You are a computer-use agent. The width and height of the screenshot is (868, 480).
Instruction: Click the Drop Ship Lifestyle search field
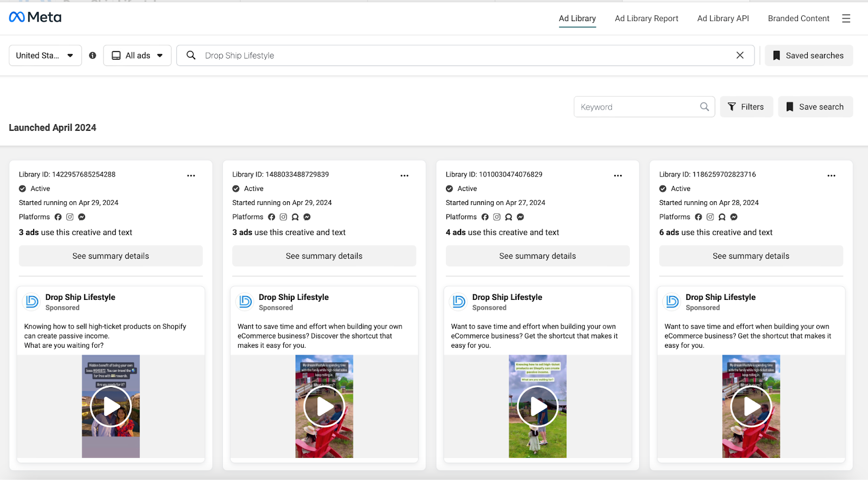pos(465,55)
